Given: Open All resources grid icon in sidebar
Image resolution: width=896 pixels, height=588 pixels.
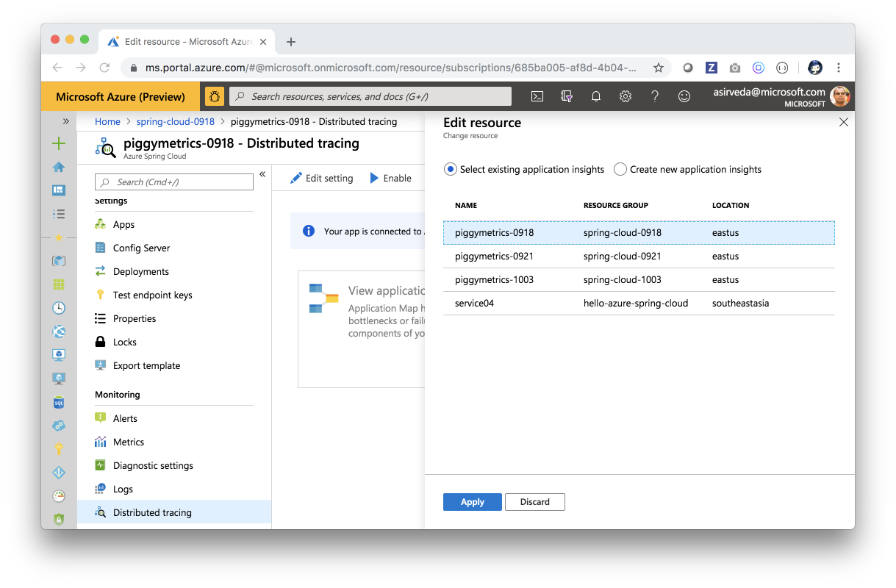Looking at the screenshot, I should click(x=59, y=284).
